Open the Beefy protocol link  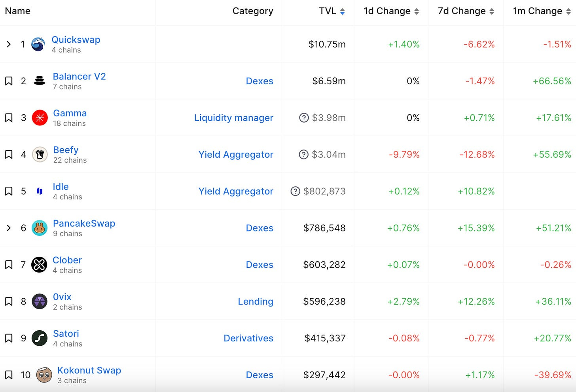66,150
